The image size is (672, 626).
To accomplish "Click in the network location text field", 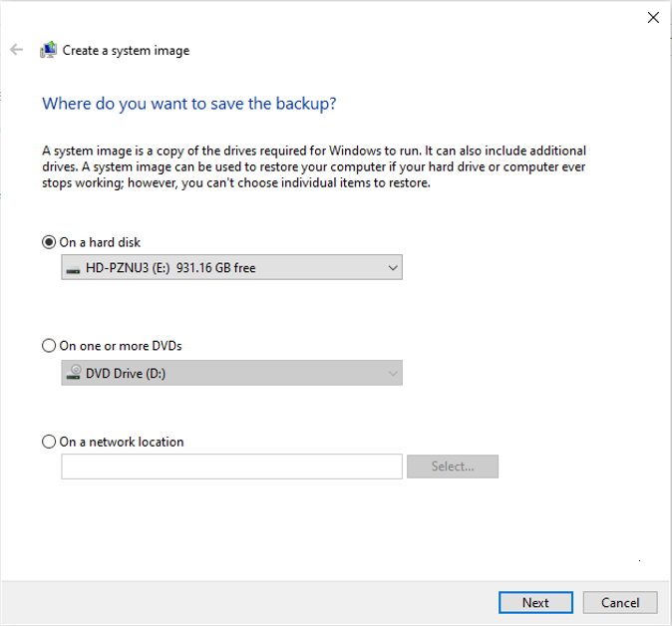I will (231, 467).
